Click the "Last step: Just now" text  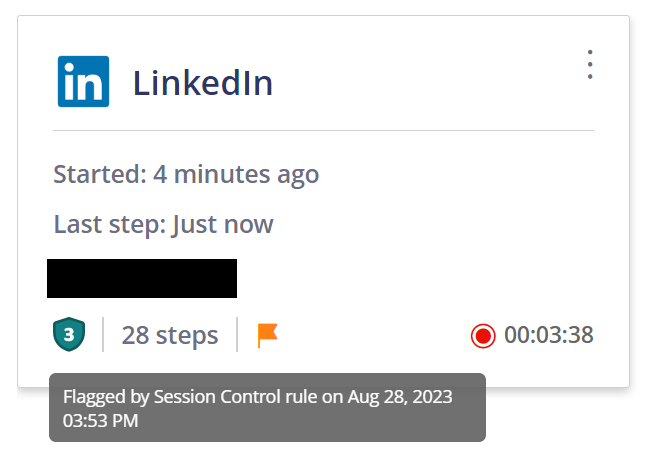[163, 224]
